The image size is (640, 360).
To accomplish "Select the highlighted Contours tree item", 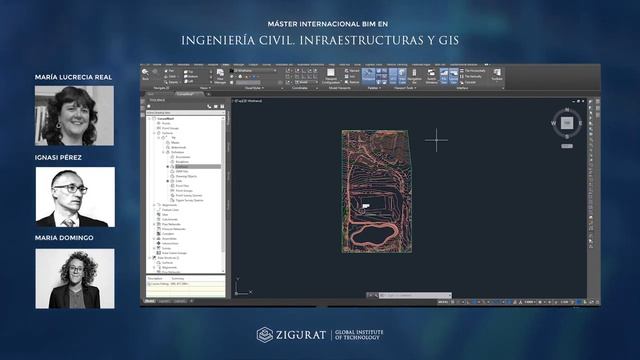I will tap(198, 167).
